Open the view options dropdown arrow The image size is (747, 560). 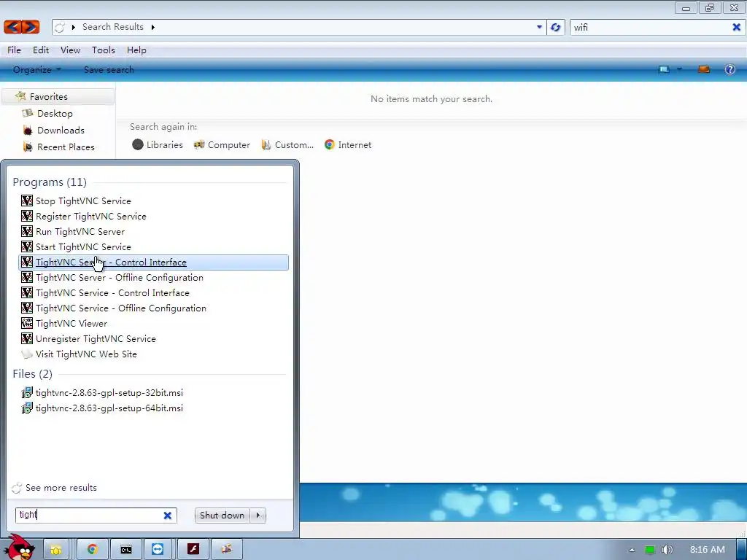(x=679, y=69)
